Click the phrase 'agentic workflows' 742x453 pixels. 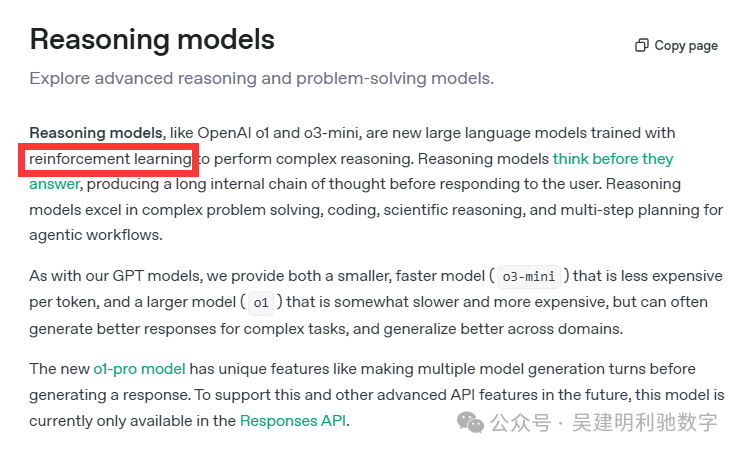click(x=95, y=236)
